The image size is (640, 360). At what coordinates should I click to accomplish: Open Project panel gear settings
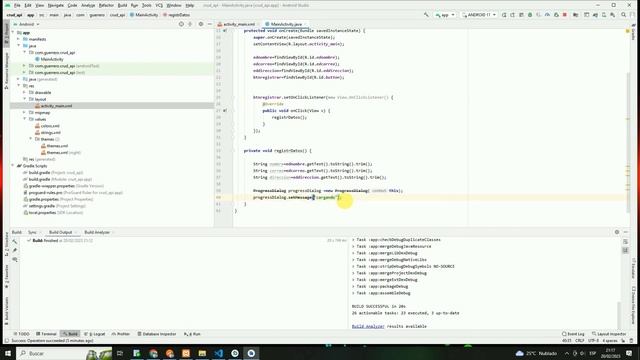click(x=200, y=24)
